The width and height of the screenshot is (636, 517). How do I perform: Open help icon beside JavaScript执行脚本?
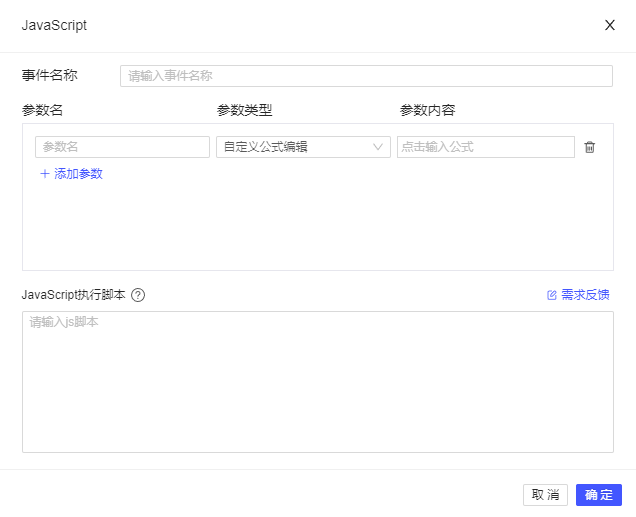[138, 295]
